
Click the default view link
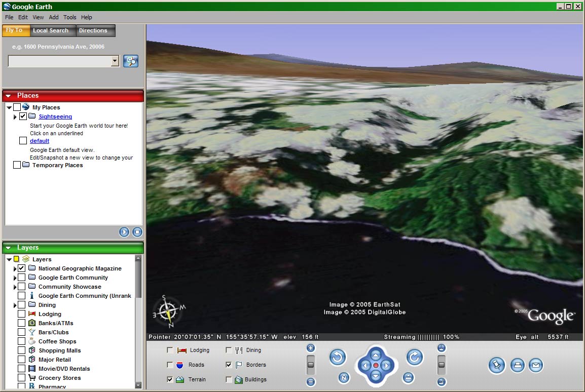point(40,141)
